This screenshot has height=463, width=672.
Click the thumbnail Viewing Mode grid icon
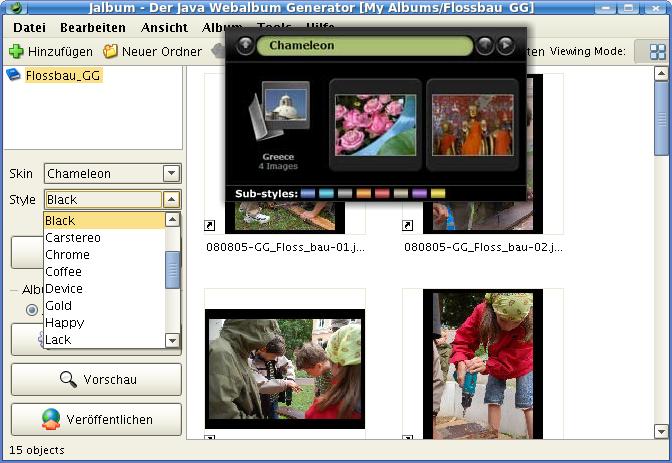pyautogui.click(x=658, y=52)
